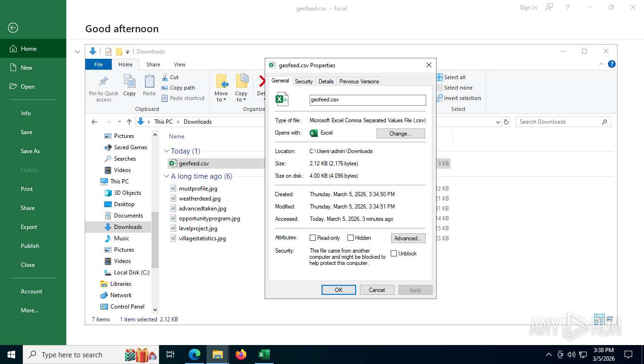
Task: Click the Advanced... attributes button
Action: 408,238
